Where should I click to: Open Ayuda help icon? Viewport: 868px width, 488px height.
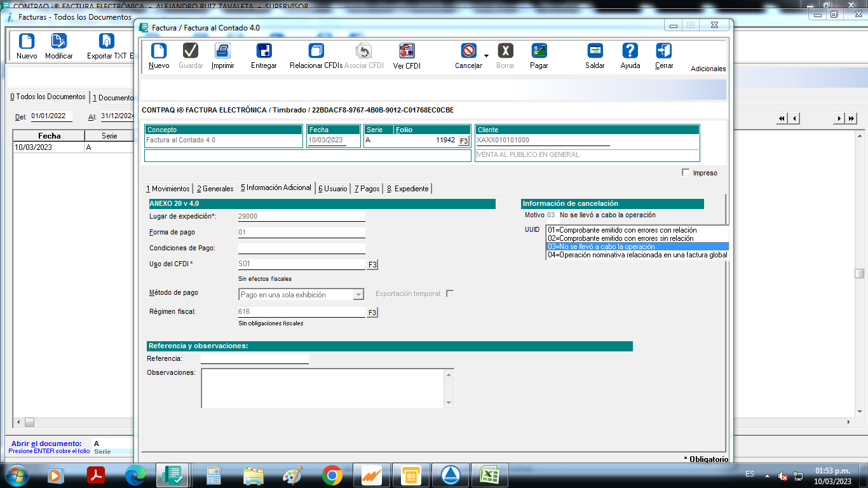[x=630, y=51]
